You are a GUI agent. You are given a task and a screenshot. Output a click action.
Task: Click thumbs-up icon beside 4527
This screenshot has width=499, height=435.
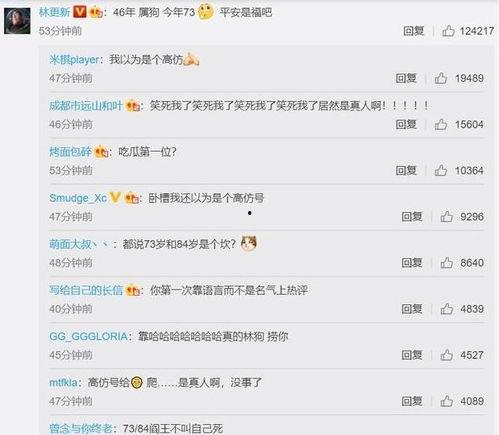pos(446,355)
